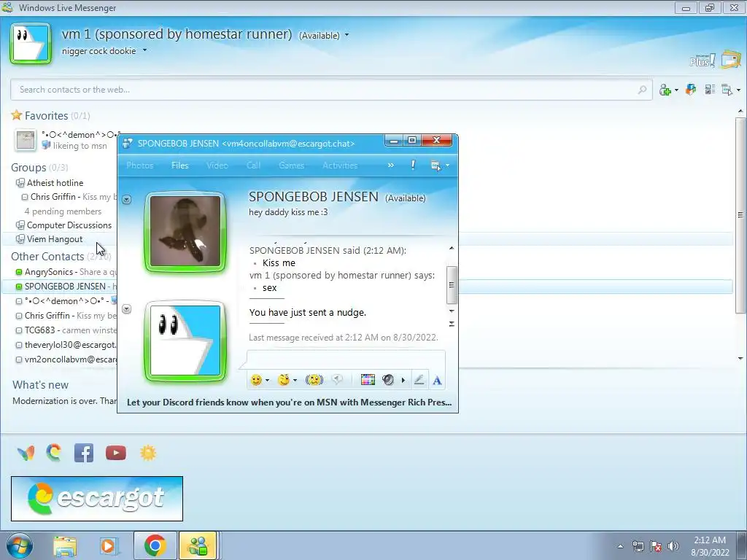Open the Escargot icon in bottom bar
The image size is (747, 560).
54,453
